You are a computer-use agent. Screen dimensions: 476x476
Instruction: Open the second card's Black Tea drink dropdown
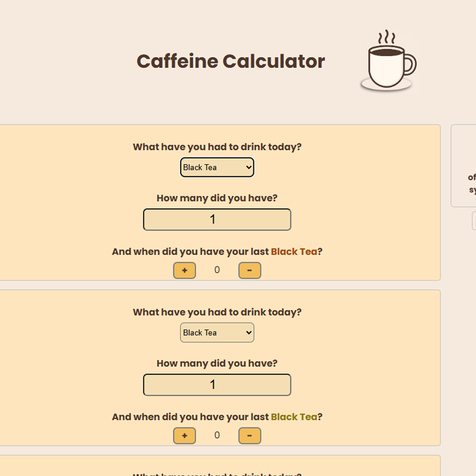coord(217,332)
